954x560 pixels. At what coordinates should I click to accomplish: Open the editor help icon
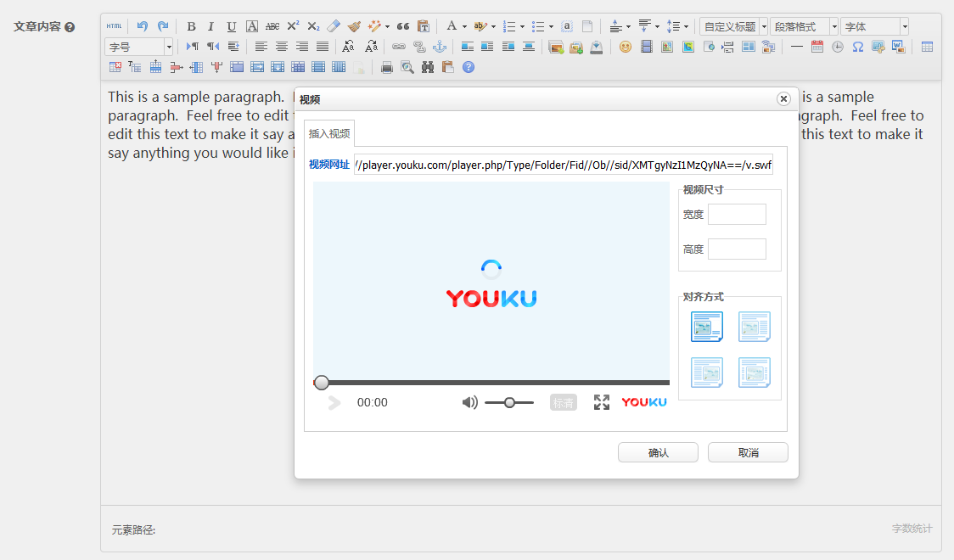point(468,68)
